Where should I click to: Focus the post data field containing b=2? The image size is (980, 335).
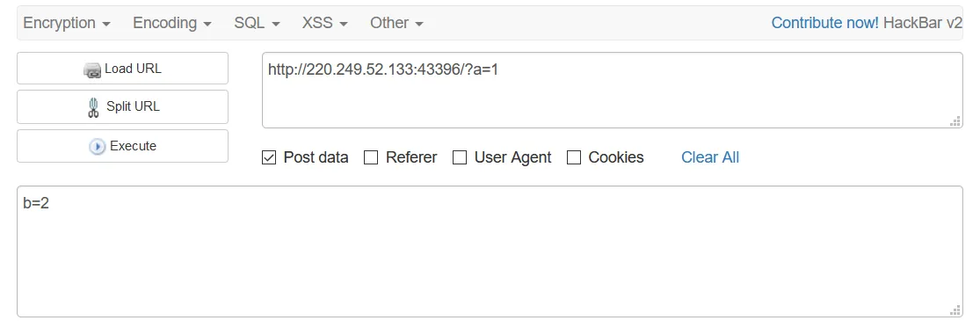point(490,251)
